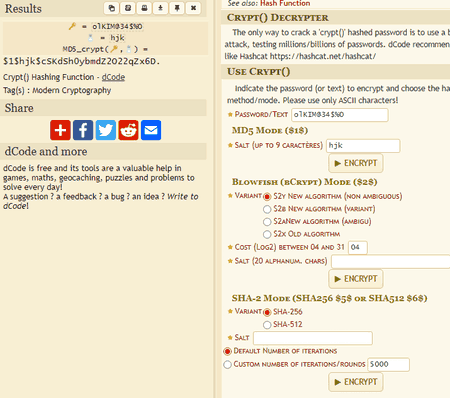Click Encrypt under MD5 Mode
This screenshot has height=398, width=450.
click(x=356, y=163)
